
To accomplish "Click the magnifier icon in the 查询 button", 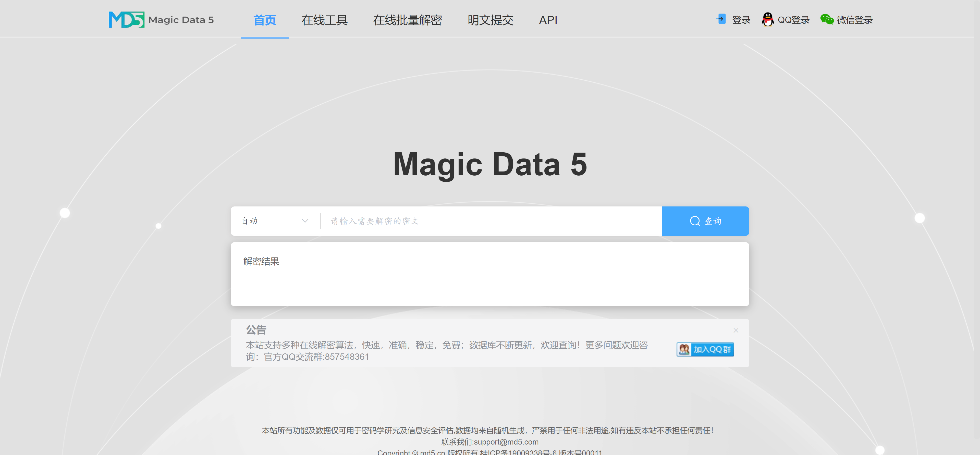I will point(695,221).
